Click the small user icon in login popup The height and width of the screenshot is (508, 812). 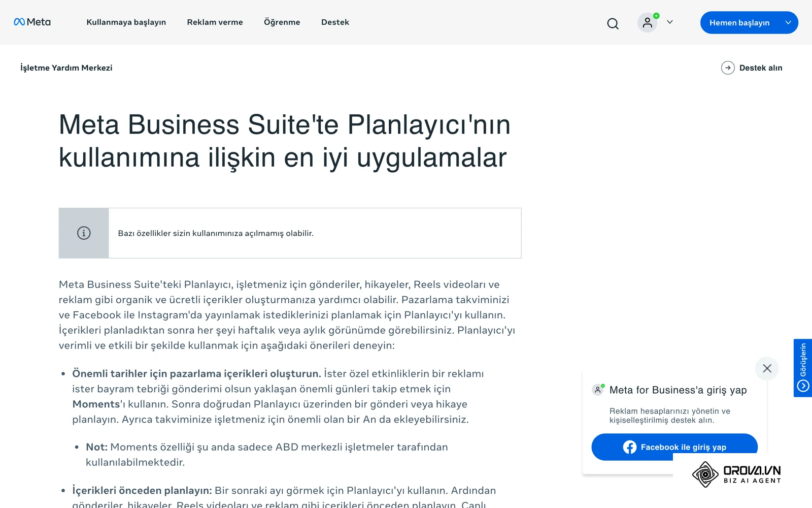pyautogui.click(x=598, y=390)
